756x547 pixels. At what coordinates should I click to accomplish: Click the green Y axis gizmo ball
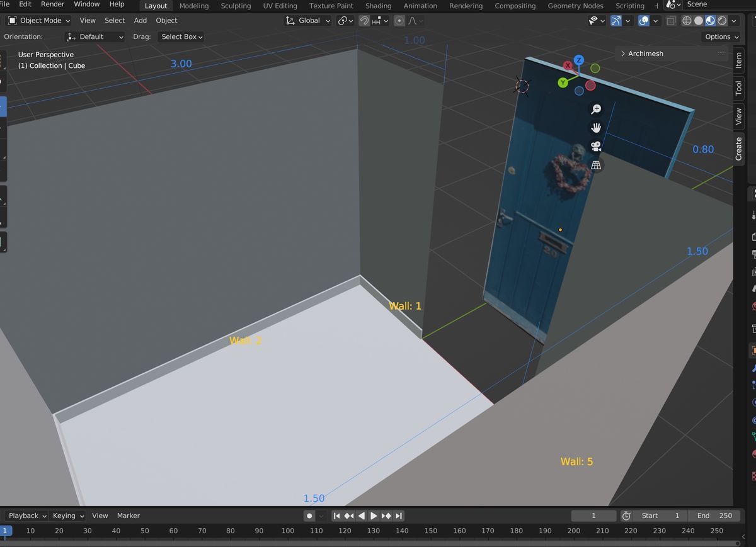[x=563, y=82]
